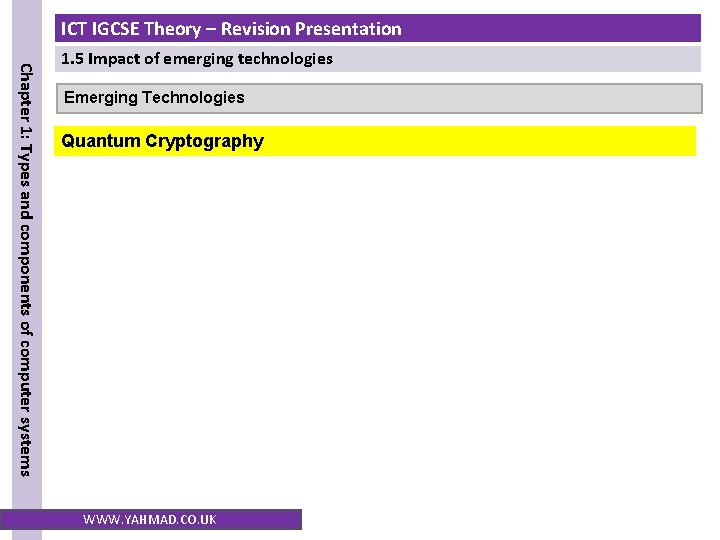Screen dimensions: 720x540
Task: Select the purple ICT IGCSE Theory title banner
Action: click(x=378, y=29)
